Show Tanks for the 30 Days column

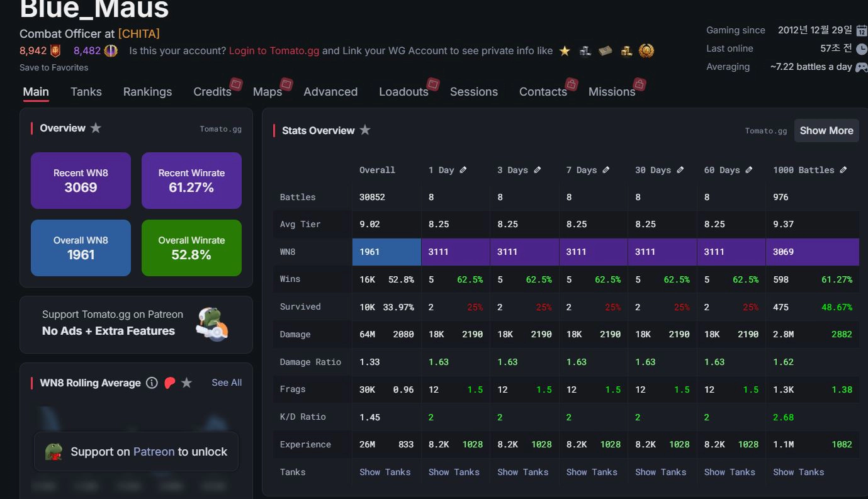[661, 472]
